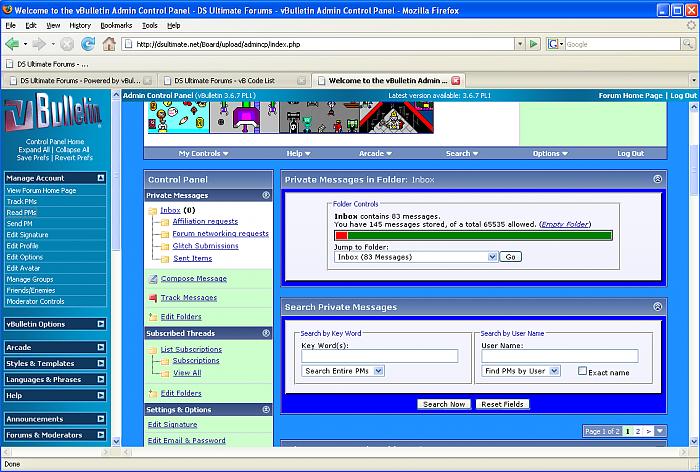Go to Firefox Home page icon
Screen dimensions: 700x472
click(110, 44)
